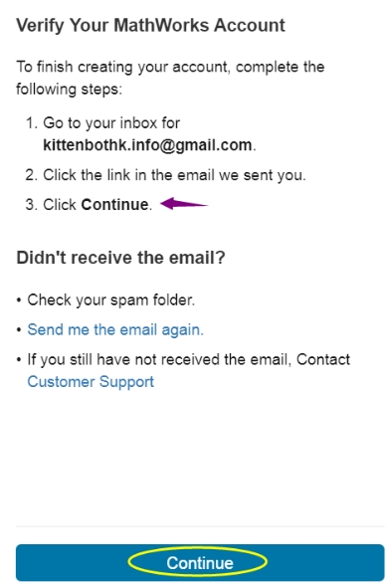Viewport: 392px width, 588px height.
Task: Click the 'To finish creating your account' paragraph
Action: [170, 78]
